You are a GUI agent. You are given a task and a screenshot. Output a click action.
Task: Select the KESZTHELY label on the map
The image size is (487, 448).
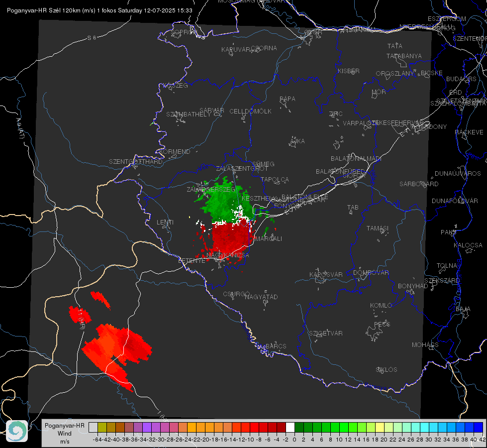[x=259, y=198]
